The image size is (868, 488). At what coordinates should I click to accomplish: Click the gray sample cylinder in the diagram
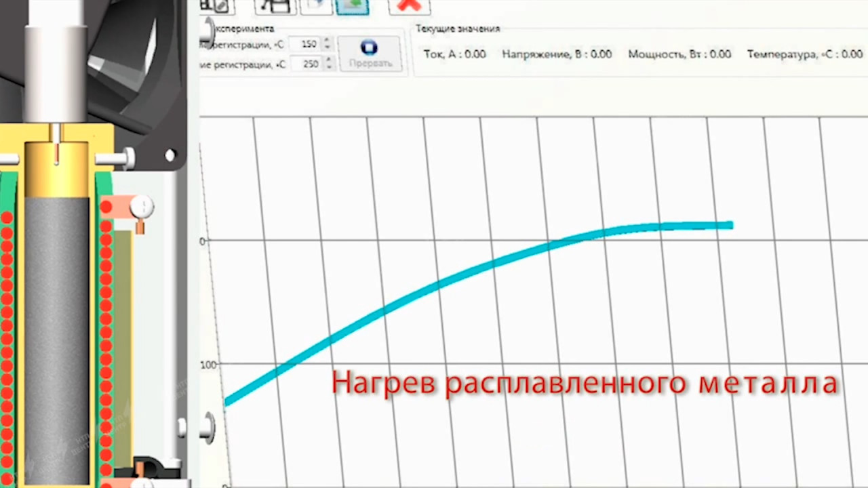(x=57, y=339)
